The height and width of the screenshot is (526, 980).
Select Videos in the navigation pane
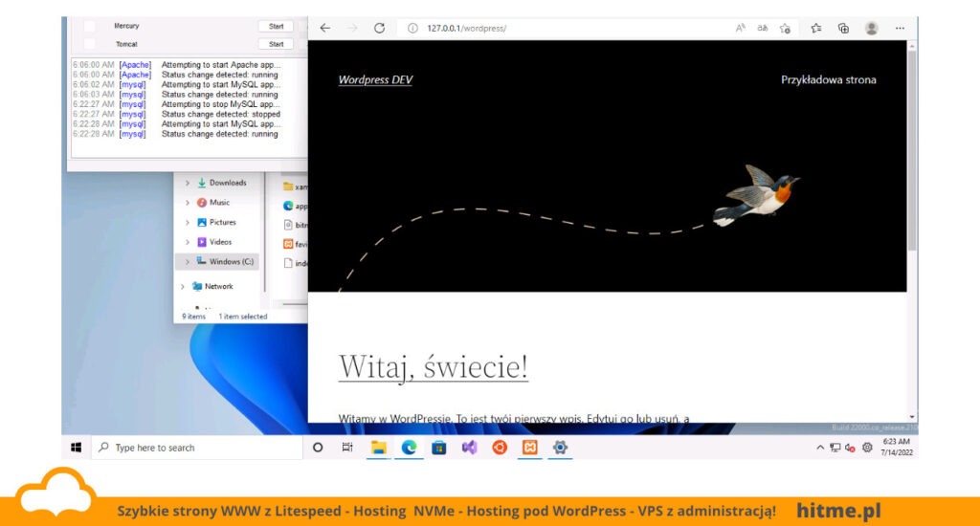point(220,242)
